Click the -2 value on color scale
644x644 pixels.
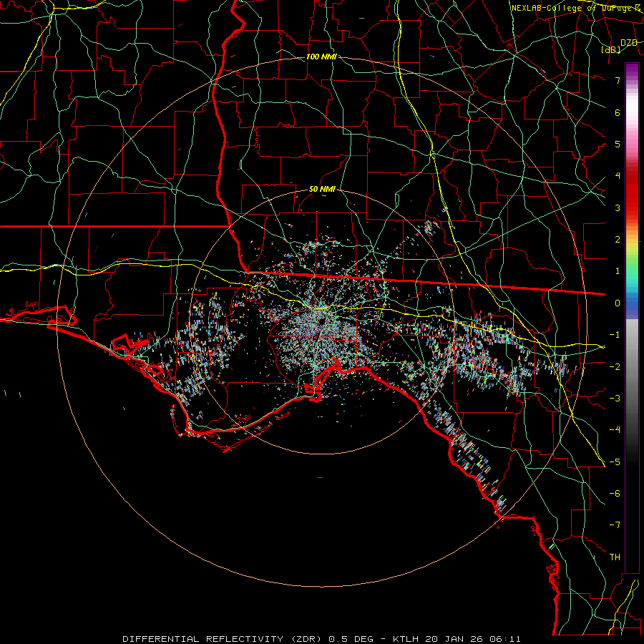tap(615, 367)
